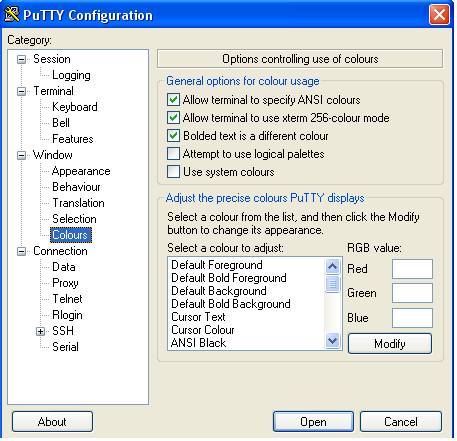Expand the SSH tree node
This screenshot has height=441, width=457.
tap(40, 331)
